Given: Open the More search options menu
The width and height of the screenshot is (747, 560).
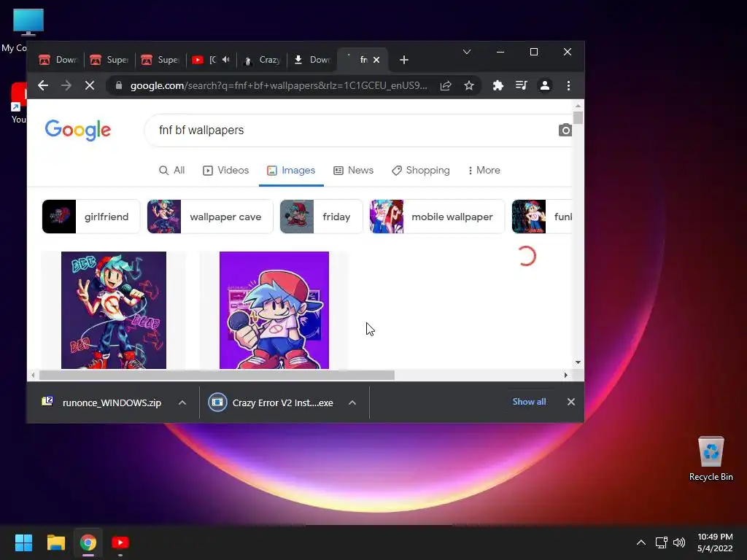Looking at the screenshot, I should (x=484, y=171).
